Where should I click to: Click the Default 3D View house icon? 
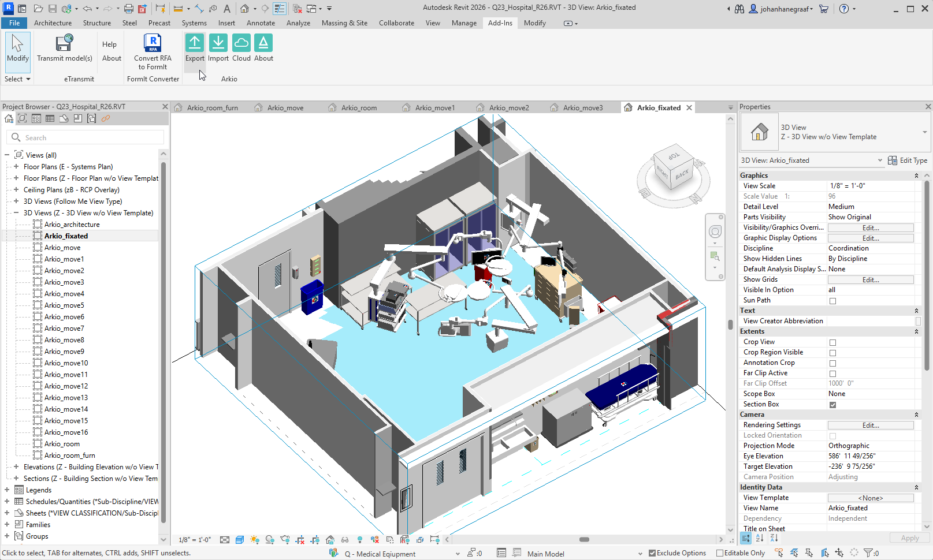pos(245,9)
